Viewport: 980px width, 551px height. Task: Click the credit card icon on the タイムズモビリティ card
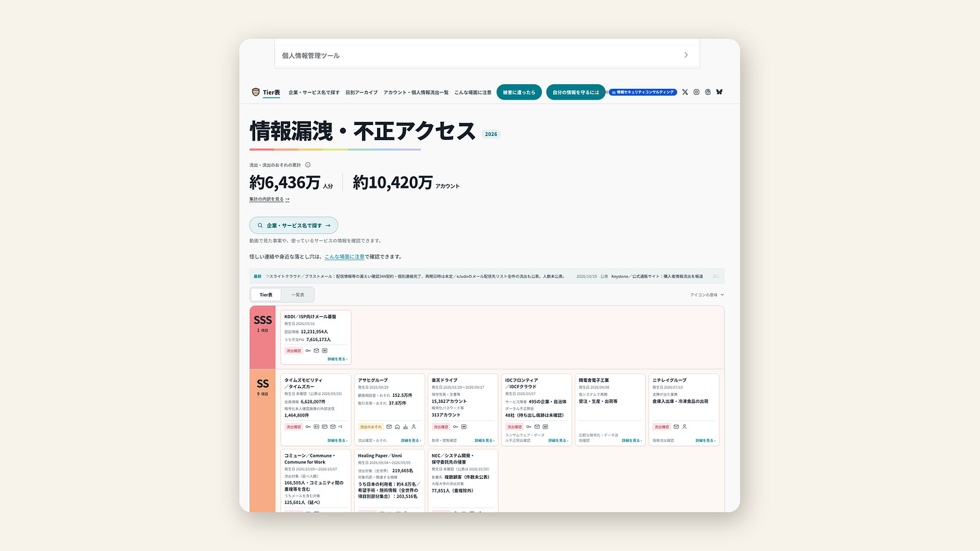(324, 427)
